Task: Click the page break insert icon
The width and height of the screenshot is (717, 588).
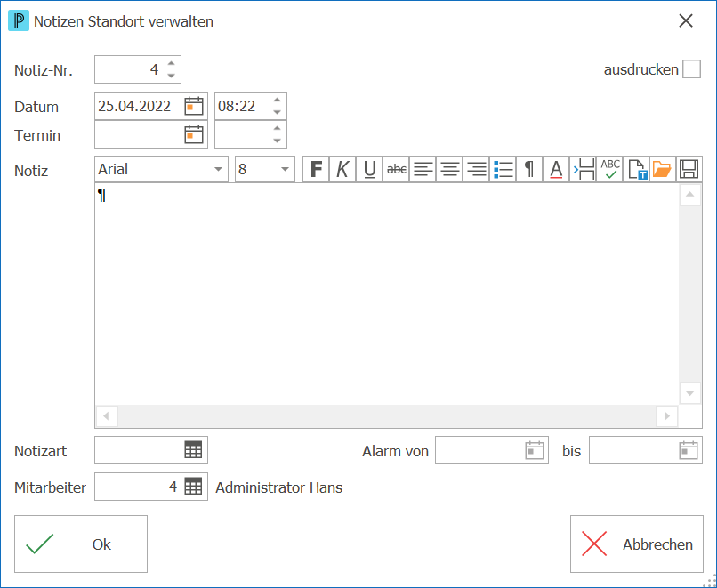Action: [583, 169]
